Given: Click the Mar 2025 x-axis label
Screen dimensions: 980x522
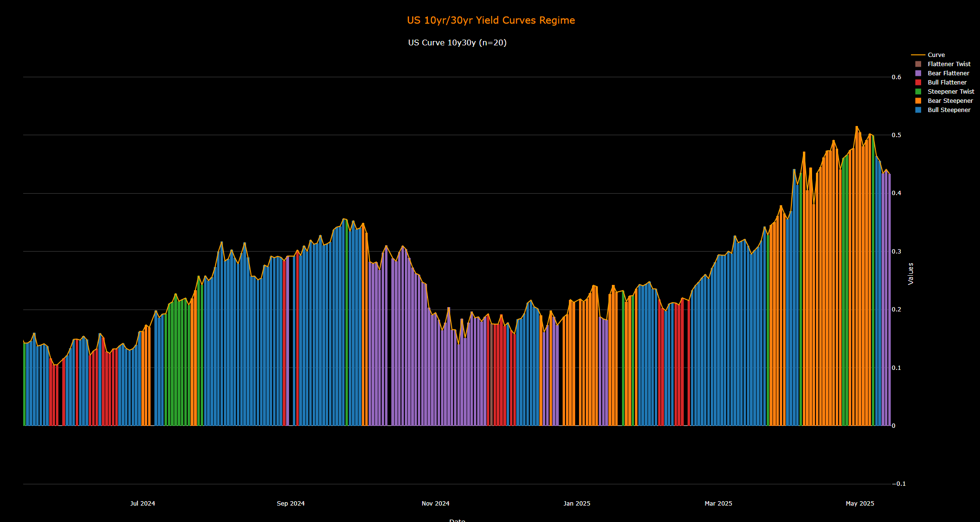Looking at the screenshot, I should tap(718, 503).
